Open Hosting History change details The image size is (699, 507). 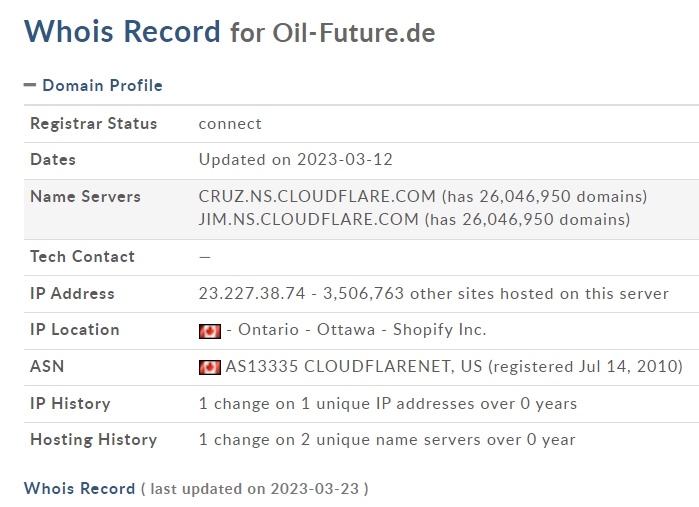(x=387, y=440)
